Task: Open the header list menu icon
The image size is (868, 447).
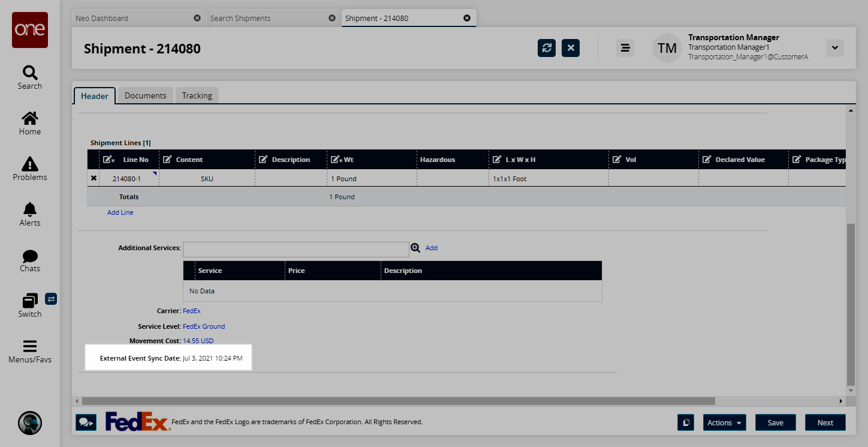Action: point(625,48)
